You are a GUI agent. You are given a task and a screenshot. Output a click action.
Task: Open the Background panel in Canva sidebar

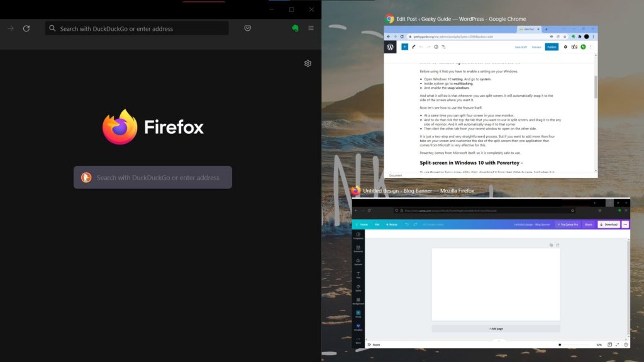pos(358,301)
